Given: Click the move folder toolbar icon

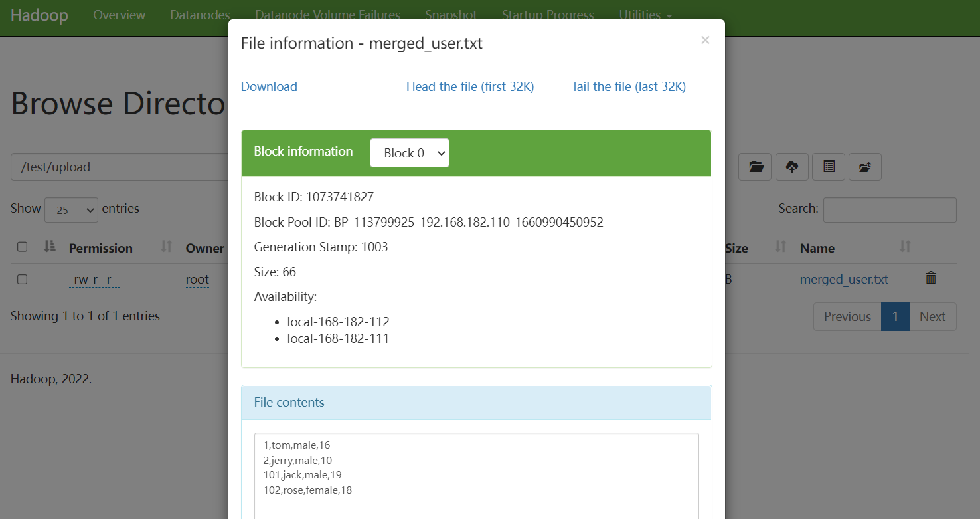Looking at the screenshot, I should tap(864, 167).
